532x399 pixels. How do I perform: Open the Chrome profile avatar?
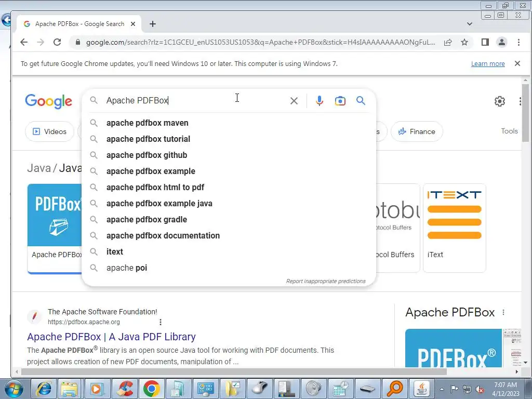(x=501, y=42)
